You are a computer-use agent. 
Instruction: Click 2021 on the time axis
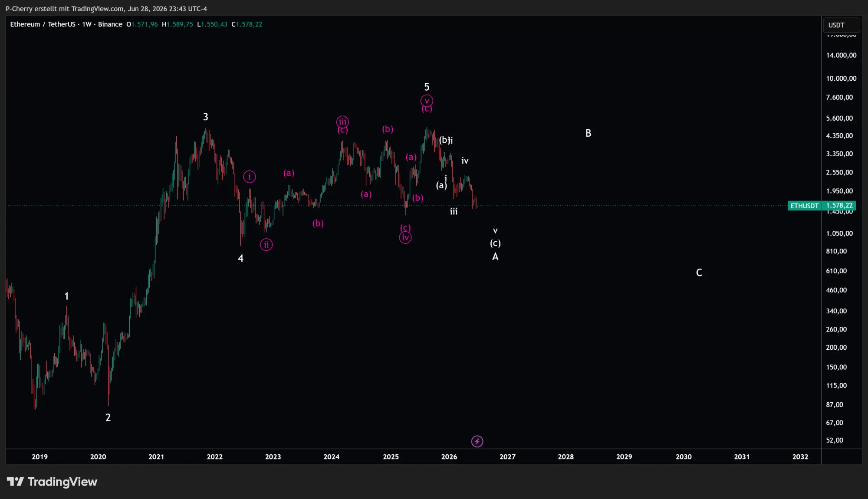156,457
